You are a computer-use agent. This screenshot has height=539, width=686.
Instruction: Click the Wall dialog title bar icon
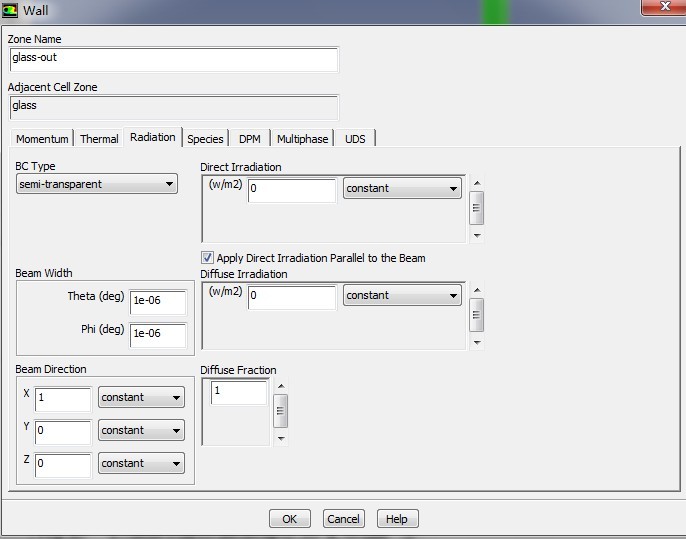tap(11, 10)
